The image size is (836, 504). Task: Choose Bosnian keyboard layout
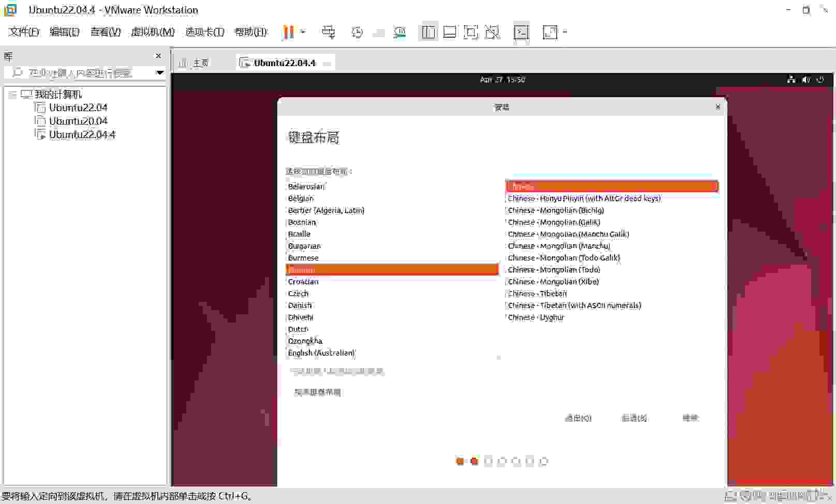click(392, 222)
